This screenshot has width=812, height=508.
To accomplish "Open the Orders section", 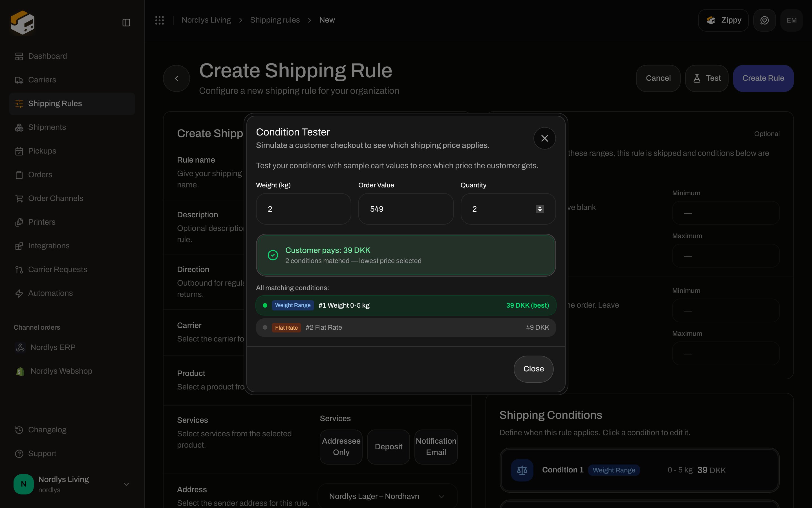I will [x=72, y=175].
